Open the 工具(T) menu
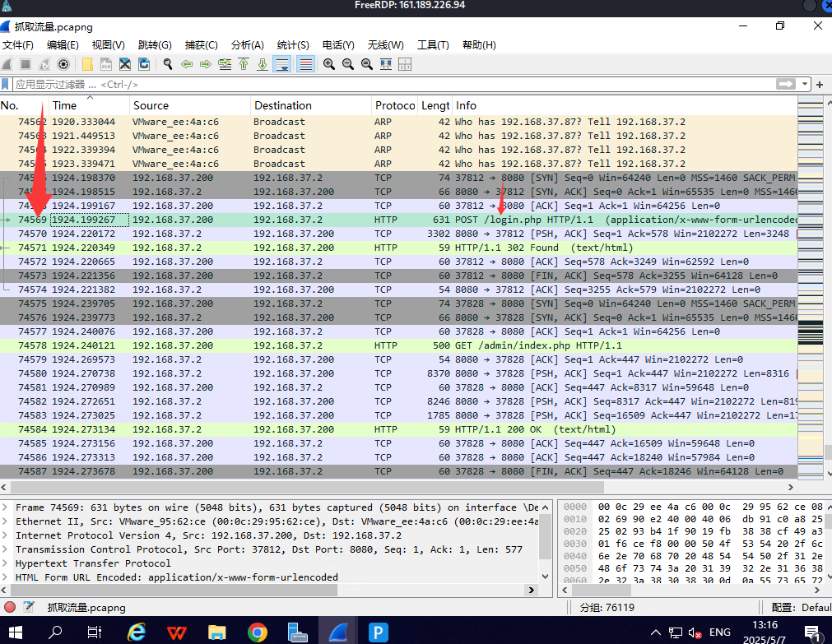This screenshot has width=832, height=644. (x=433, y=45)
